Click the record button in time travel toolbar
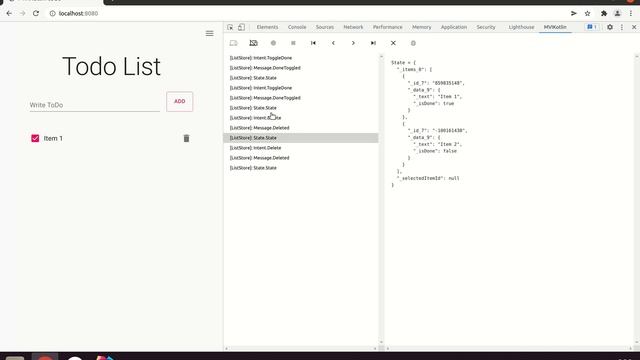The width and height of the screenshot is (640, 360). [273, 43]
